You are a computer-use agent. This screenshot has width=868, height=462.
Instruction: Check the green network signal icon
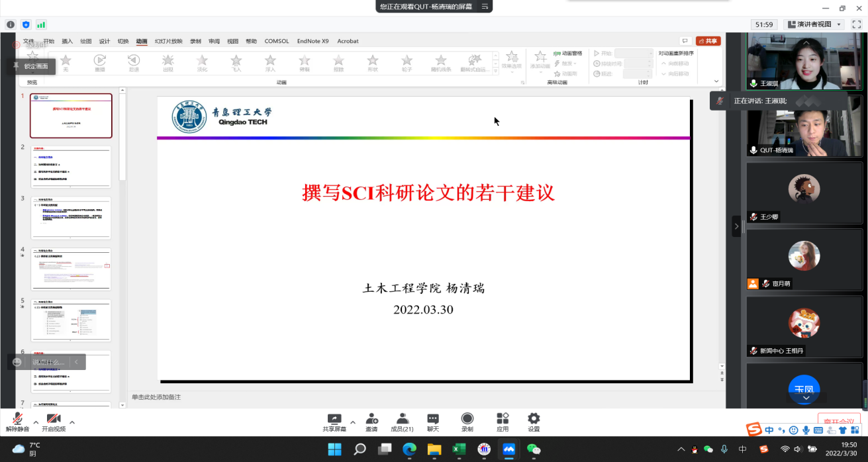[41, 24]
